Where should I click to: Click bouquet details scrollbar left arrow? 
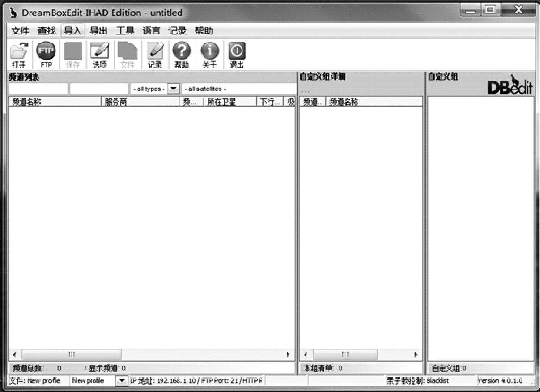click(x=306, y=354)
